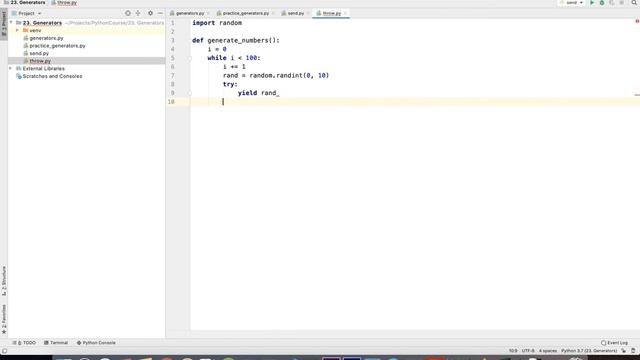Click the 'yield rand' line in editor
Screen dimensions: 640x360
point(258,93)
